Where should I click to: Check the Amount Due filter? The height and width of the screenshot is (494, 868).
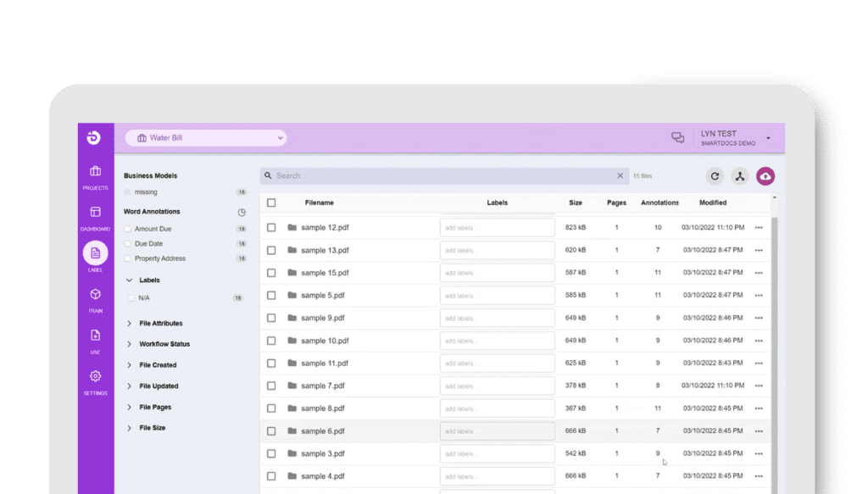click(130, 228)
